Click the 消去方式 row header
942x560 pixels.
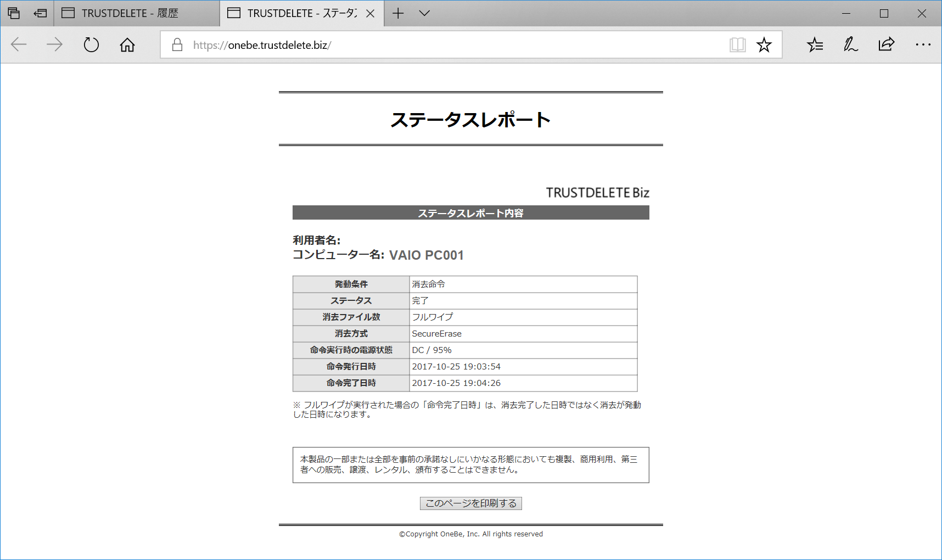click(x=351, y=334)
